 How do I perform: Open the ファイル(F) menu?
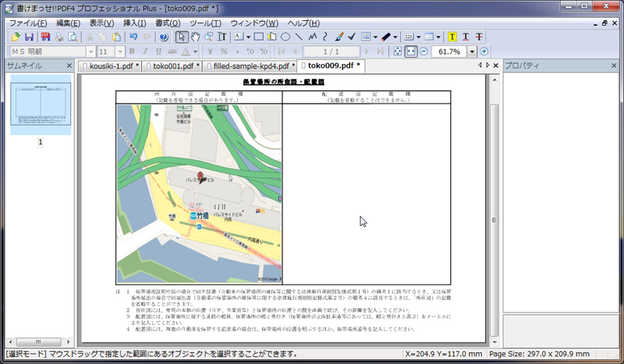28,23
